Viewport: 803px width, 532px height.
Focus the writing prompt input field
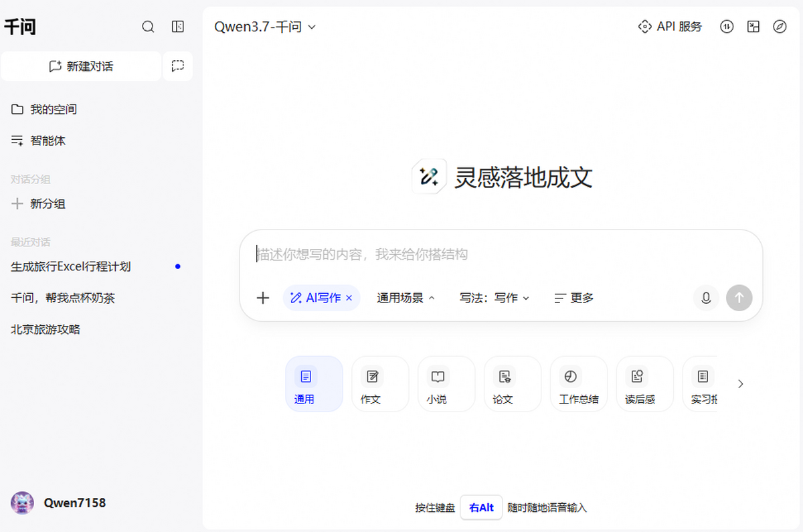pyautogui.click(x=501, y=254)
